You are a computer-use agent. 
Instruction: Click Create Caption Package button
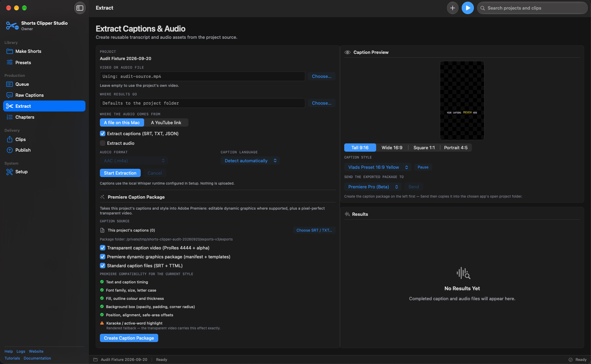(x=129, y=338)
